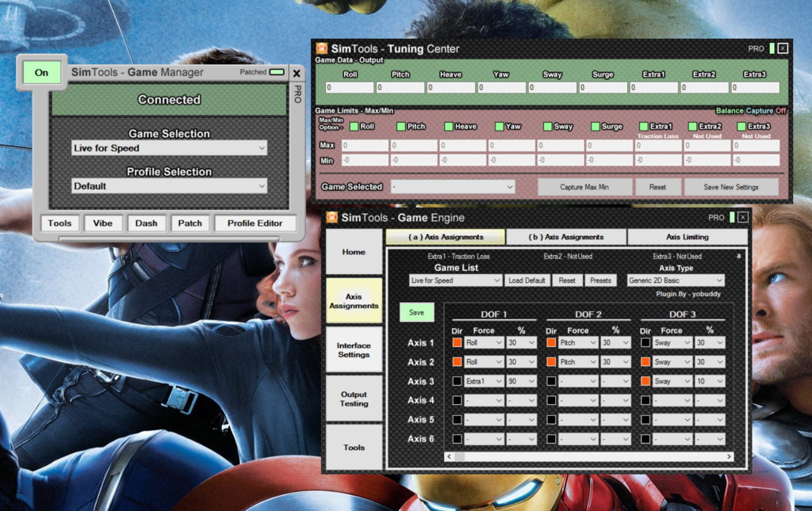Switch to Axis Limiting tab
Screen dimensions: 812x511
click(x=688, y=237)
